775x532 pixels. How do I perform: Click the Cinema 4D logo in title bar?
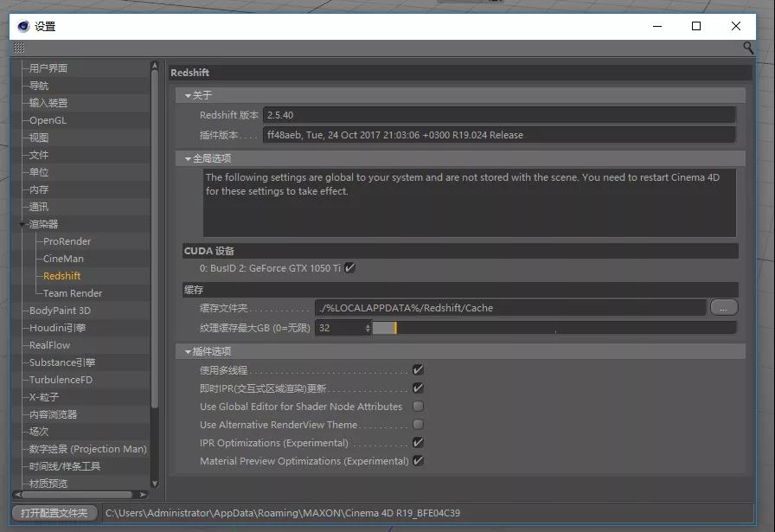coord(23,26)
